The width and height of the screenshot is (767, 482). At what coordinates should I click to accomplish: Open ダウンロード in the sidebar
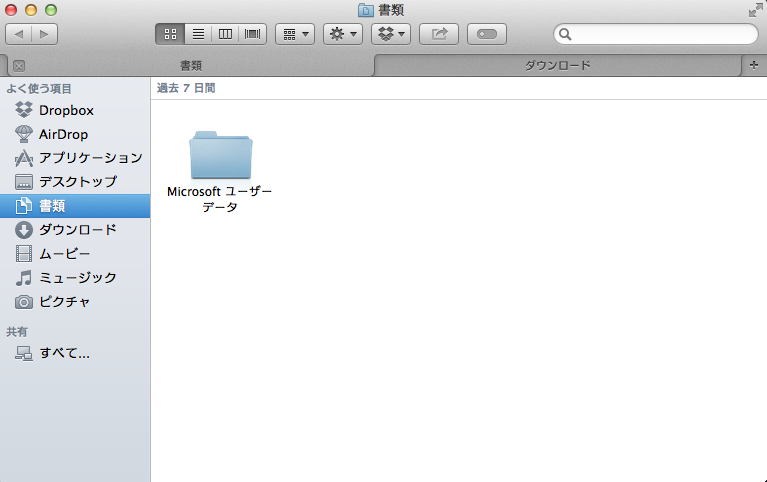coord(75,230)
